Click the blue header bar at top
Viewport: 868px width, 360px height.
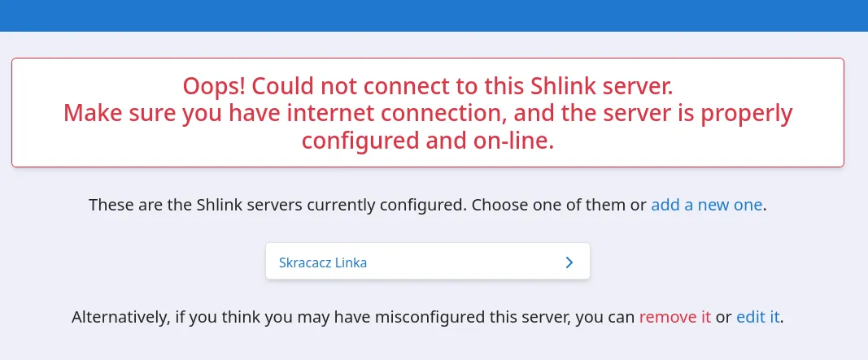pyautogui.click(x=434, y=15)
